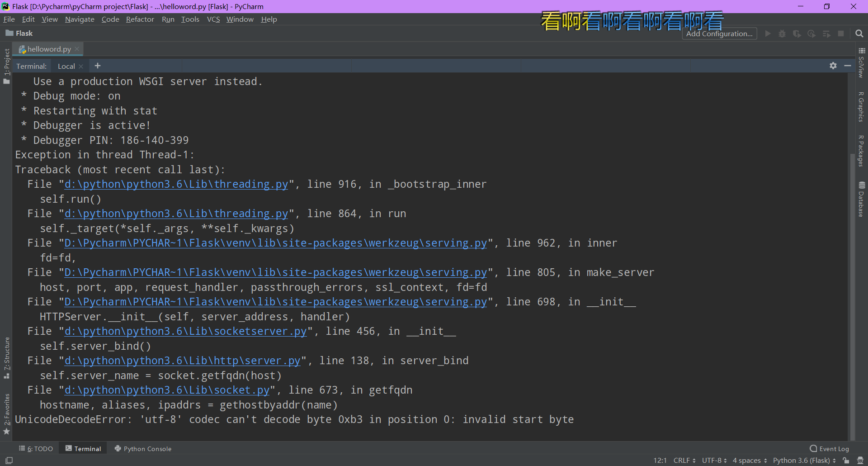Open werkzeug serving.py link at line 698
Screen dimensions: 868x466
(x=276, y=302)
